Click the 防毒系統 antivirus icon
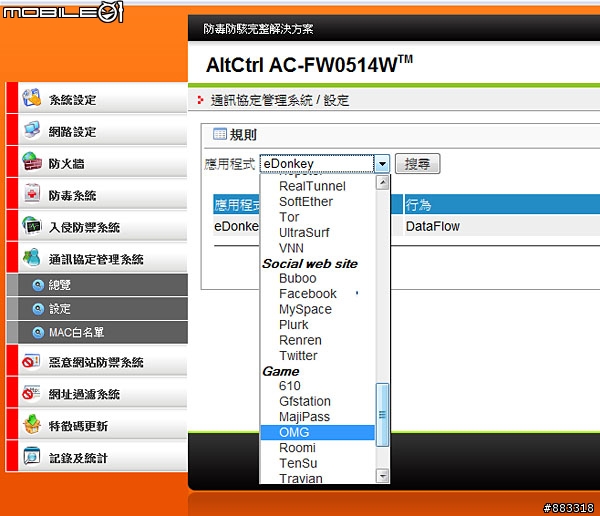 tap(32, 193)
